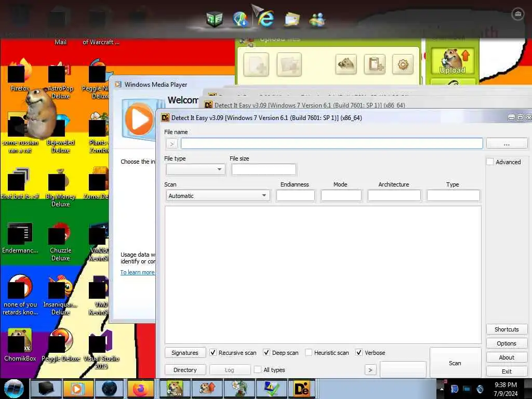The height and width of the screenshot is (399, 532).
Task: Click the toolbox icon at top right
Action: point(518,14)
